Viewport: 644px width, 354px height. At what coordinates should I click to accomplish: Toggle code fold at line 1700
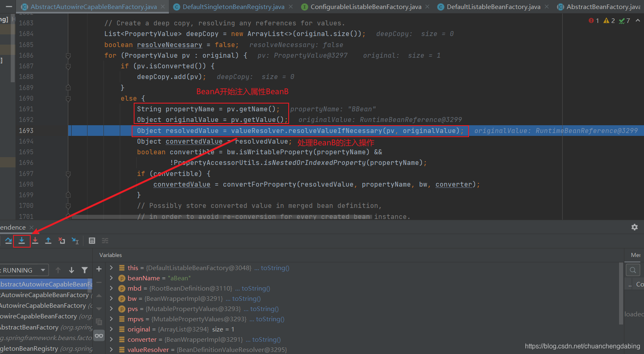(68, 206)
